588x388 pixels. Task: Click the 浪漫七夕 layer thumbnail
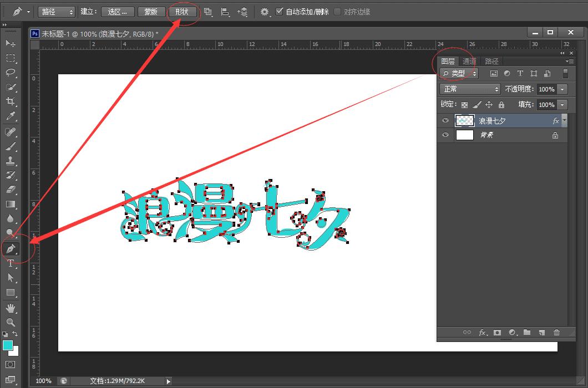click(x=465, y=120)
